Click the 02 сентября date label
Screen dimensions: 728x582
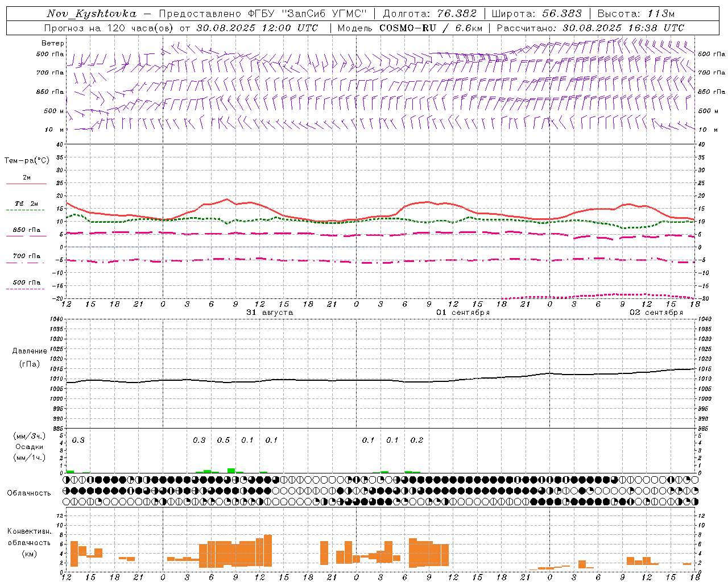coord(656,313)
